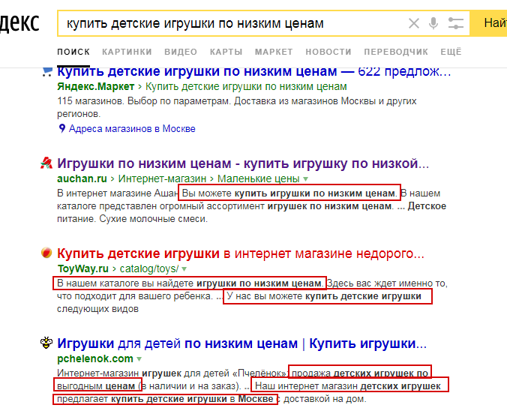Viewport: 507px width, 420px height.
Task: Click the pchelenok.com domain link
Action: (x=95, y=358)
